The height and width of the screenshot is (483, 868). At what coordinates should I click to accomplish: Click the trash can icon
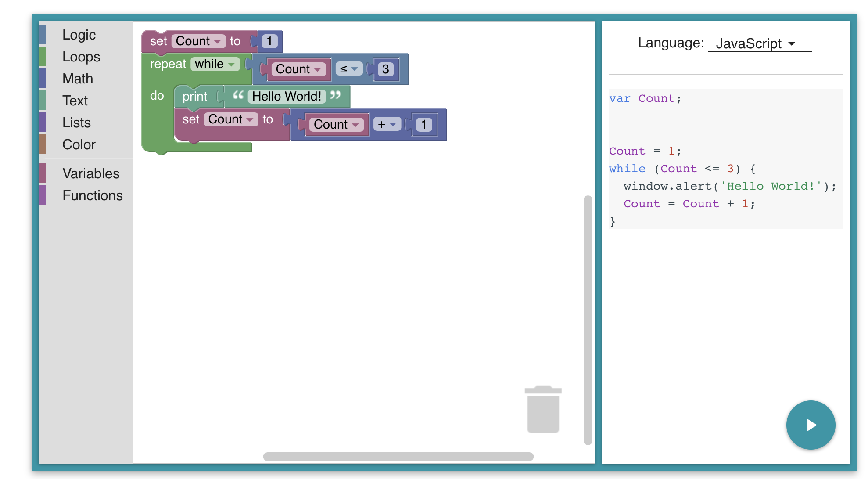pos(543,409)
